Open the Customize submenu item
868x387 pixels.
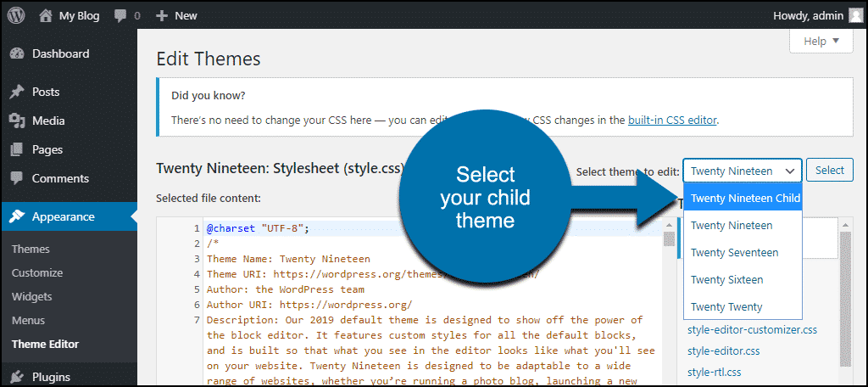click(x=37, y=272)
